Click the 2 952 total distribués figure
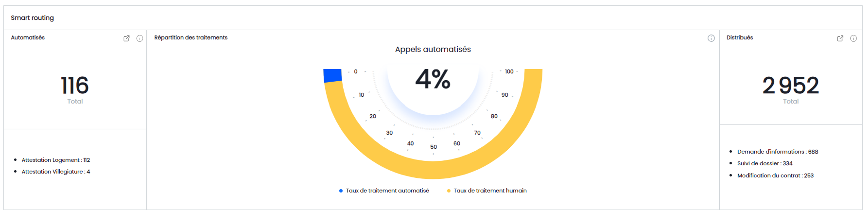Image resolution: width=868 pixels, height=210 pixels. tap(790, 85)
